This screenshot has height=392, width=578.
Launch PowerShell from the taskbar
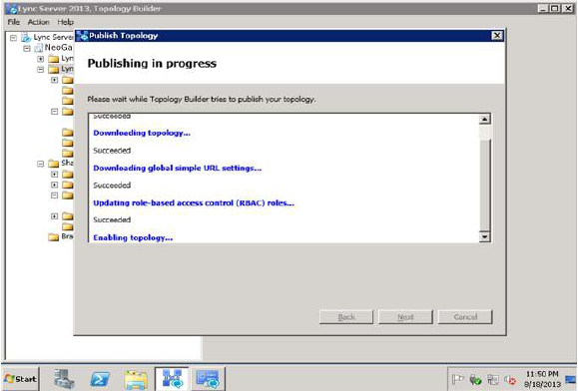(100, 379)
